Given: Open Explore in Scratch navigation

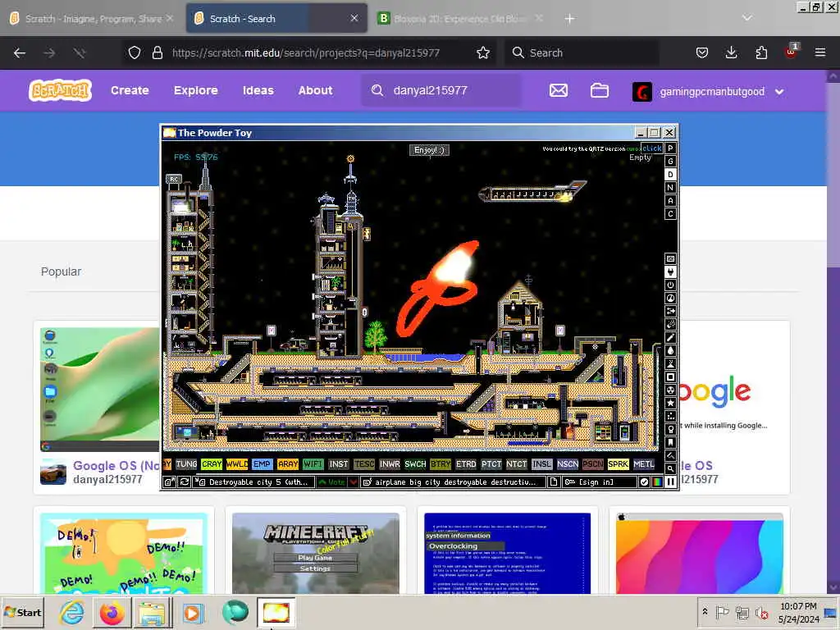Looking at the screenshot, I should coord(195,90).
